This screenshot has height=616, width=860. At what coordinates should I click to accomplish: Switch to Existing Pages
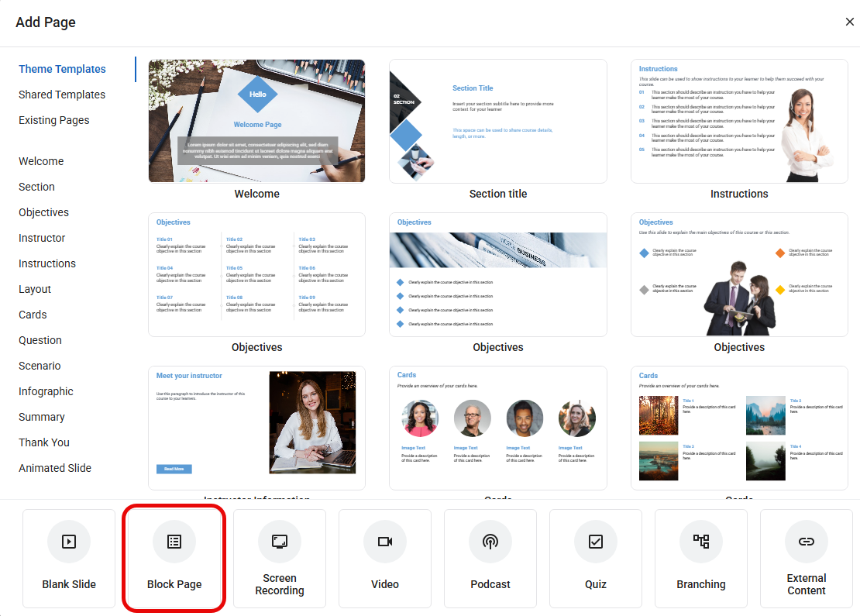53,120
